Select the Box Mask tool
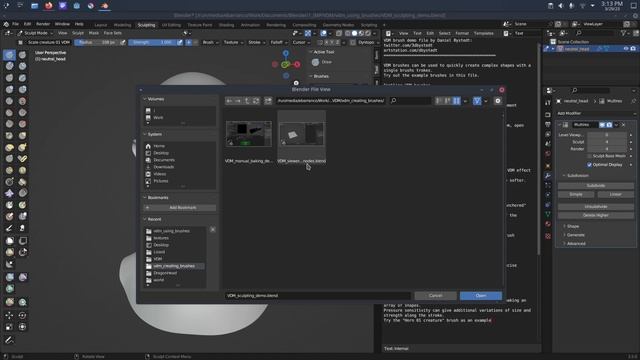 10,241
